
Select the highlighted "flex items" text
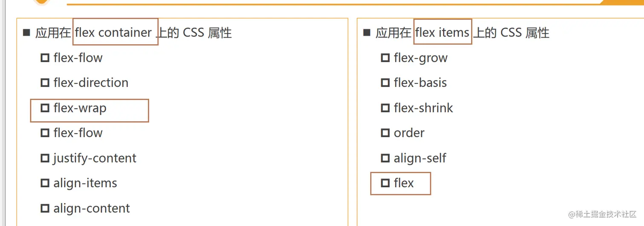click(x=442, y=33)
